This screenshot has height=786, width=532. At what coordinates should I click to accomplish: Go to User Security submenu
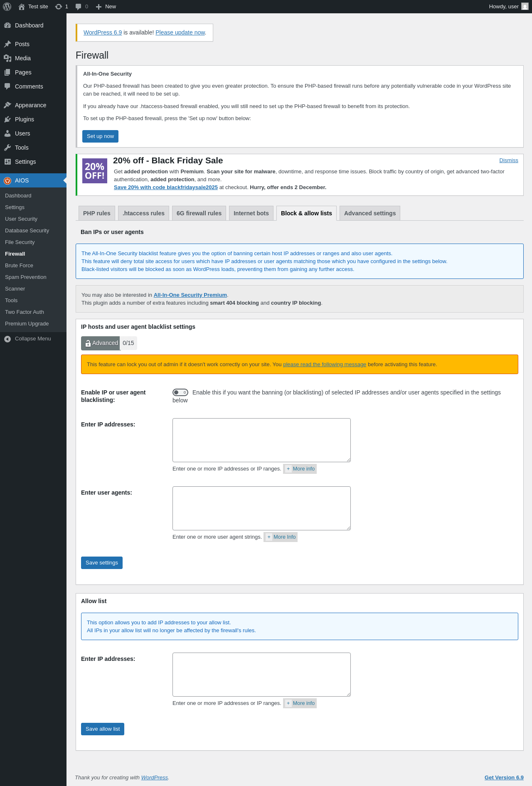pyautogui.click(x=33, y=219)
